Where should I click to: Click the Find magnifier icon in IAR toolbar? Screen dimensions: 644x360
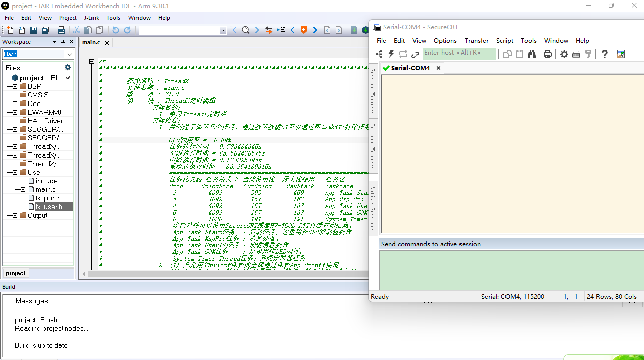pos(246,30)
